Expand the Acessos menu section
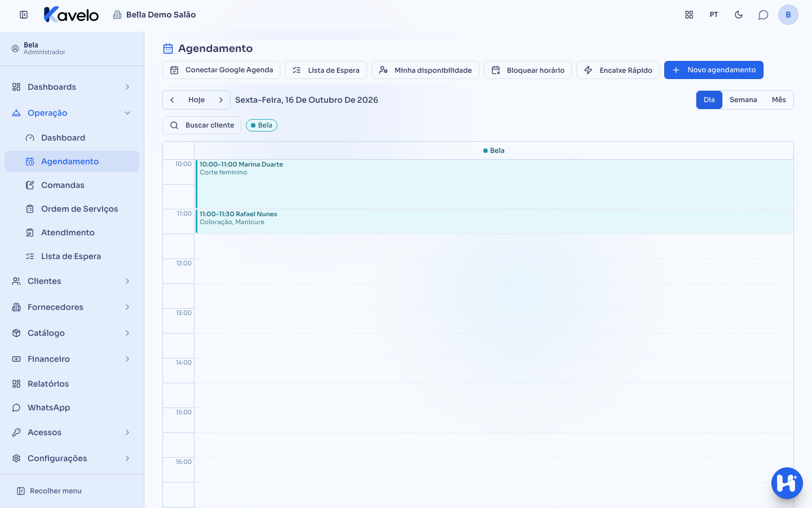 click(x=72, y=432)
